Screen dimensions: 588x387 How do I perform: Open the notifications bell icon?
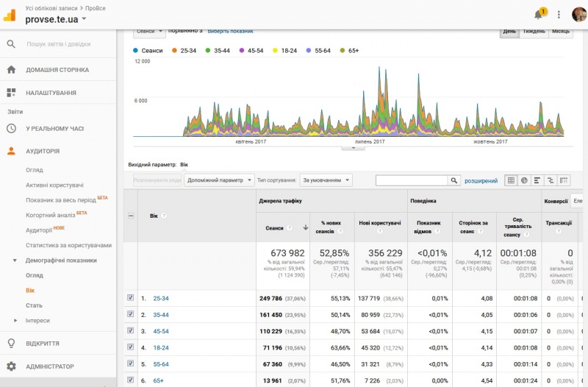click(539, 15)
